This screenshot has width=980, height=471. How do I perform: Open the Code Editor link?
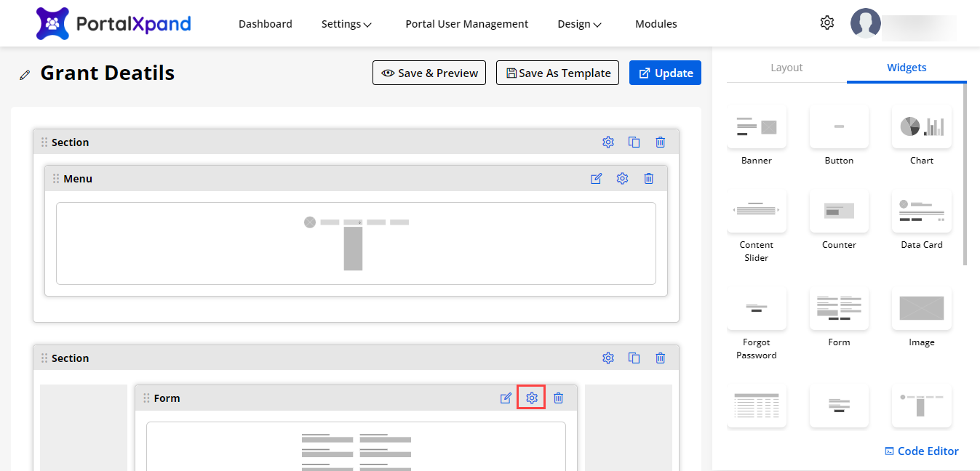pos(921,451)
